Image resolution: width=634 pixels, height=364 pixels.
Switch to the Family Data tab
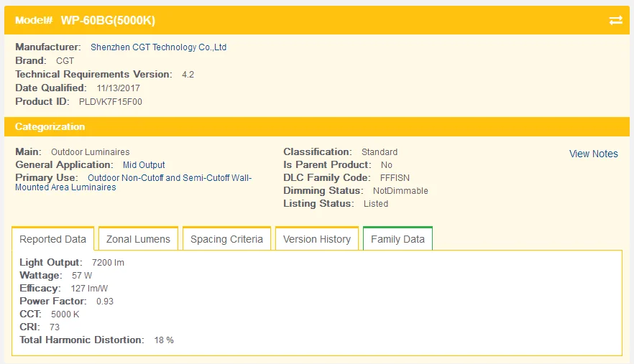(x=398, y=239)
